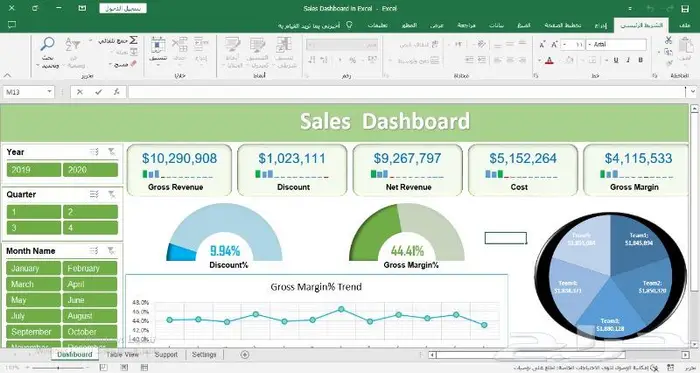Open number format dropdown box
700x373 pixels.
click(x=342, y=45)
